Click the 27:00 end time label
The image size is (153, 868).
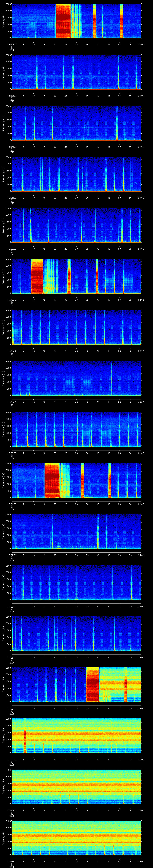click(x=141, y=249)
